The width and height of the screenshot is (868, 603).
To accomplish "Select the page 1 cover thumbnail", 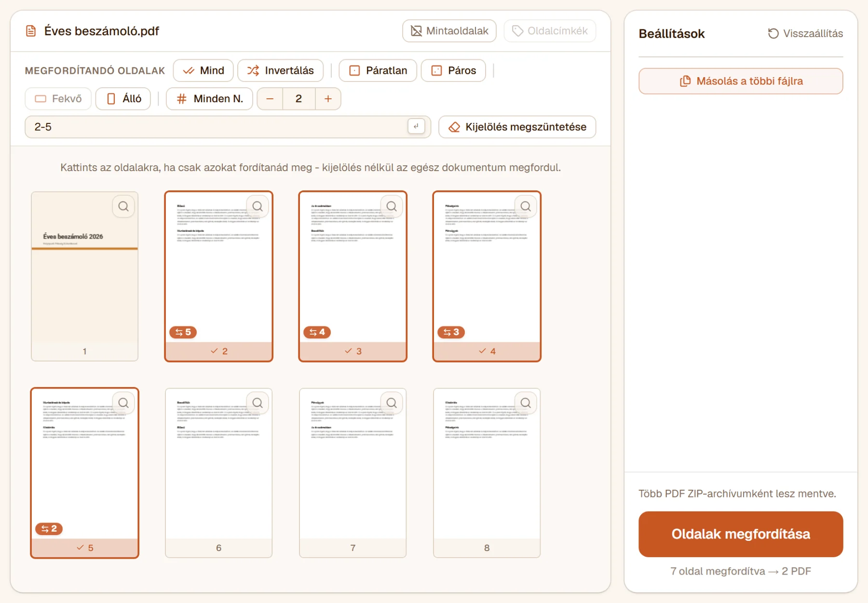I will 85,276.
